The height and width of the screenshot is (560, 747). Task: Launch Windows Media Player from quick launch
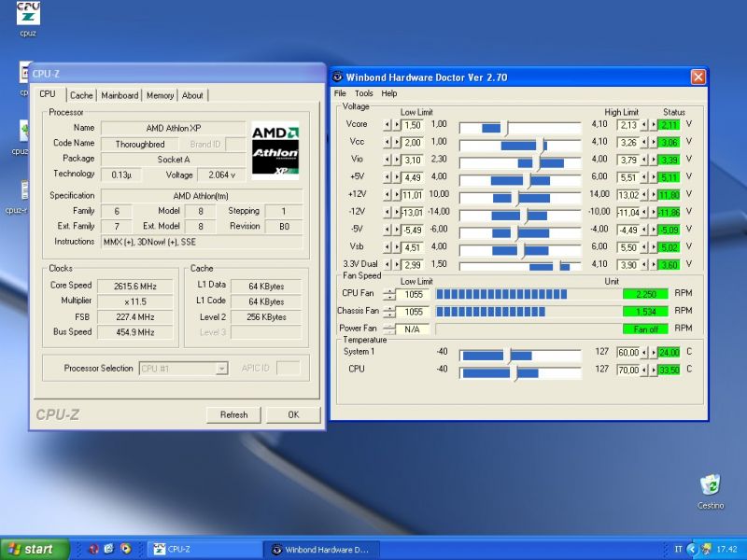126,549
